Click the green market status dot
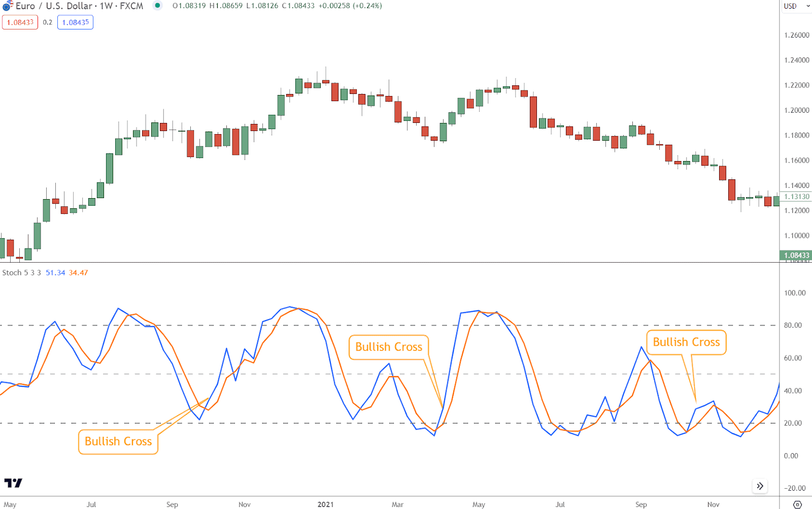812x509 pixels. pos(158,6)
